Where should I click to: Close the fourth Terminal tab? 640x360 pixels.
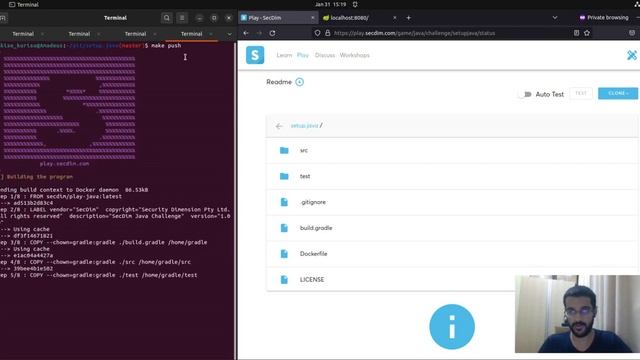click(211, 34)
